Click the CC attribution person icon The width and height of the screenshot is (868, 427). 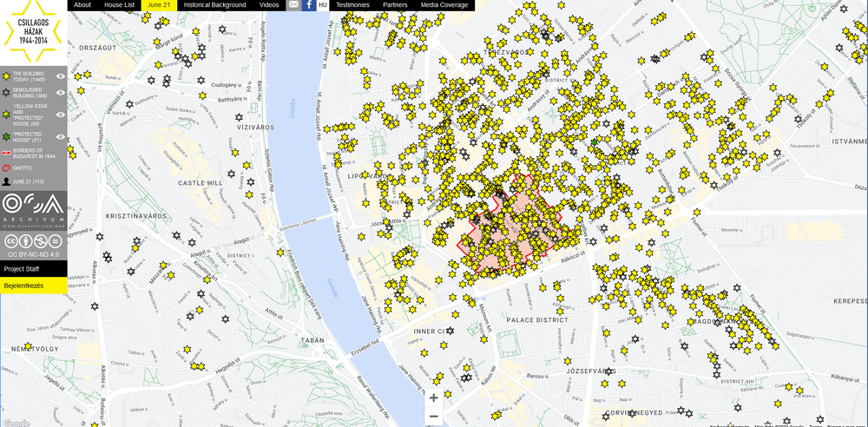[x=25, y=241]
